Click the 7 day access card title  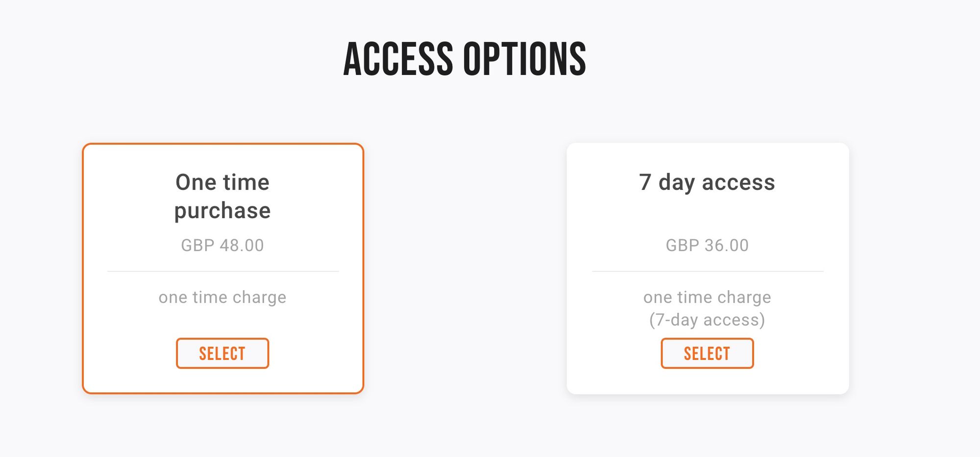(707, 182)
